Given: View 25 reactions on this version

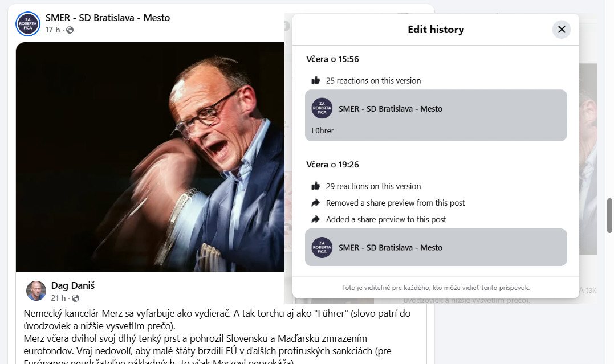Looking at the screenshot, I should (x=373, y=81).
